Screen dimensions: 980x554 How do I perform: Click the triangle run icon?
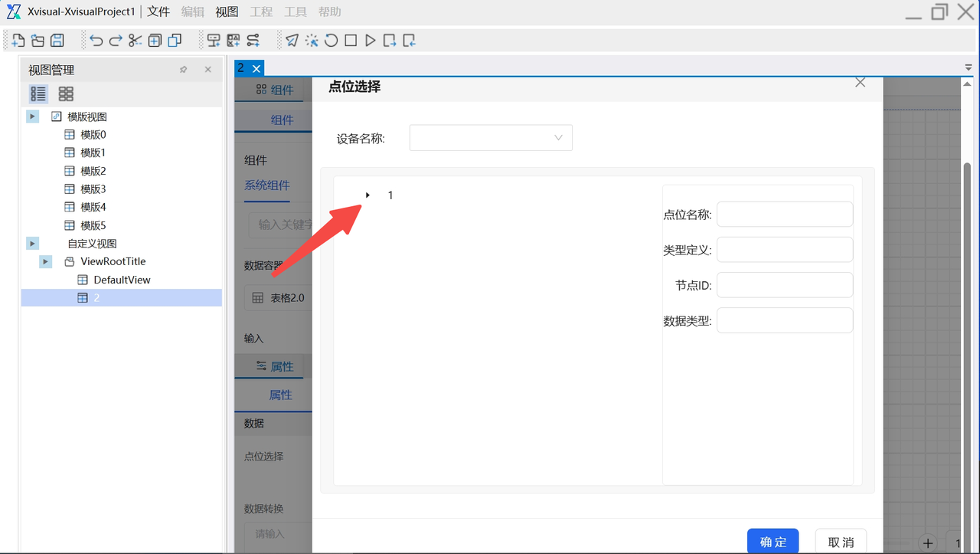(371, 41)
